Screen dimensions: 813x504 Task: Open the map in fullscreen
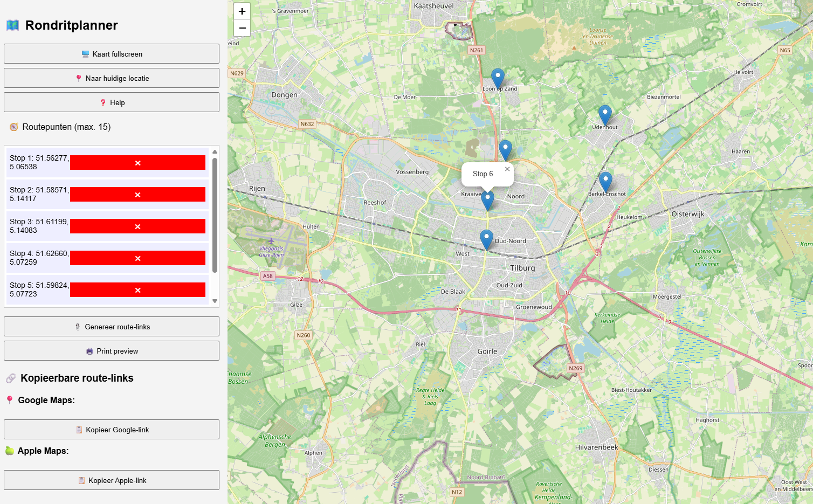[112, 54]
